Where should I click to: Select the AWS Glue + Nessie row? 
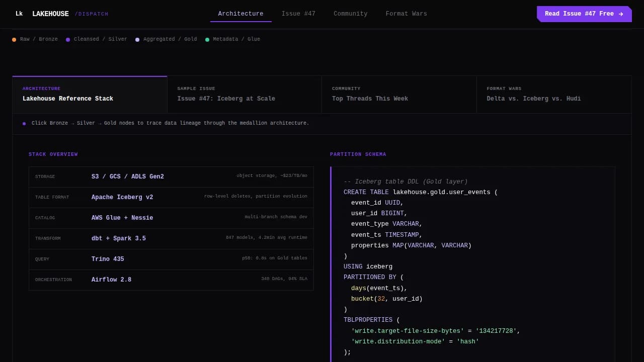pos(171,218)
